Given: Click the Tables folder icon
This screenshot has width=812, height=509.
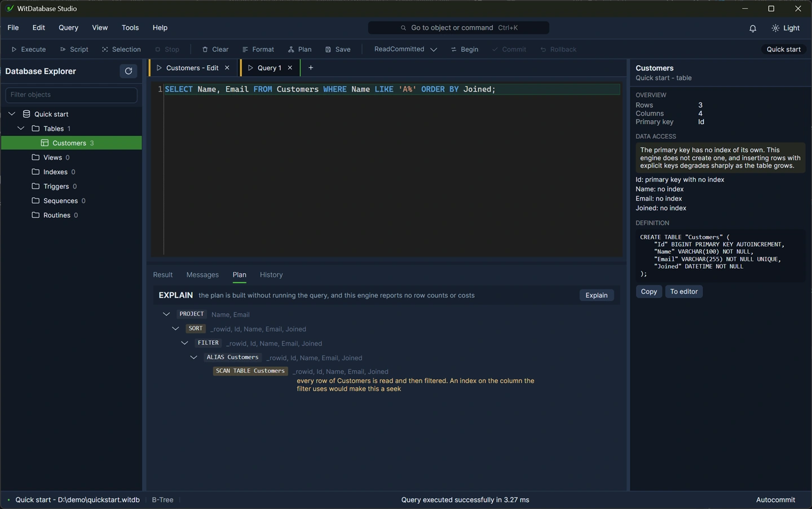Looking at the screenshot, I should (x=36, y=129).
